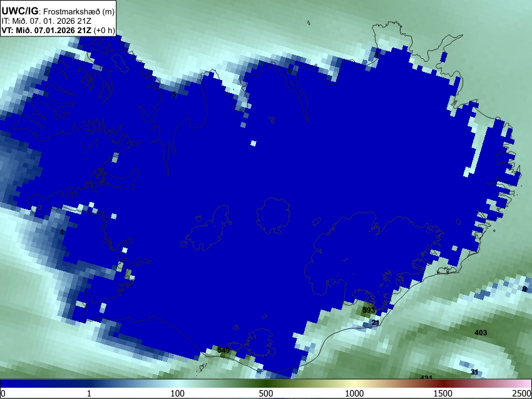Viewport: 532px width, 399px height.
Task: Click the color scale tick label '100'
Action: click(177, 393)
